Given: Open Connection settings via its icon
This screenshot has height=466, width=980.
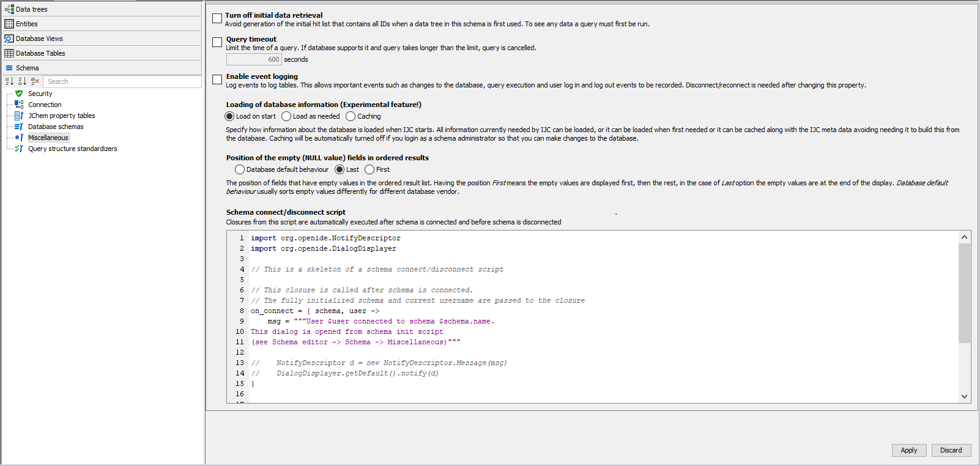Looking at the screenshot, I should coord(19,105).
